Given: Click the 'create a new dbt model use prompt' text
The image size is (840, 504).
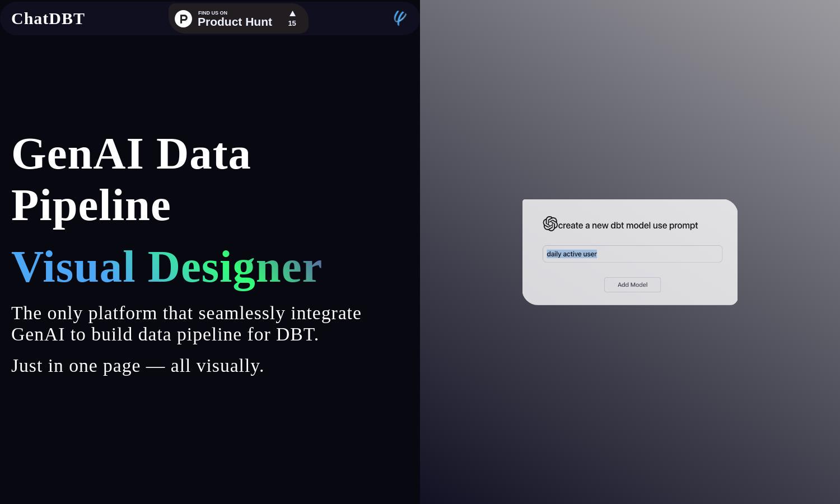Looking at the screenshot, I should (x=628, y=225).
